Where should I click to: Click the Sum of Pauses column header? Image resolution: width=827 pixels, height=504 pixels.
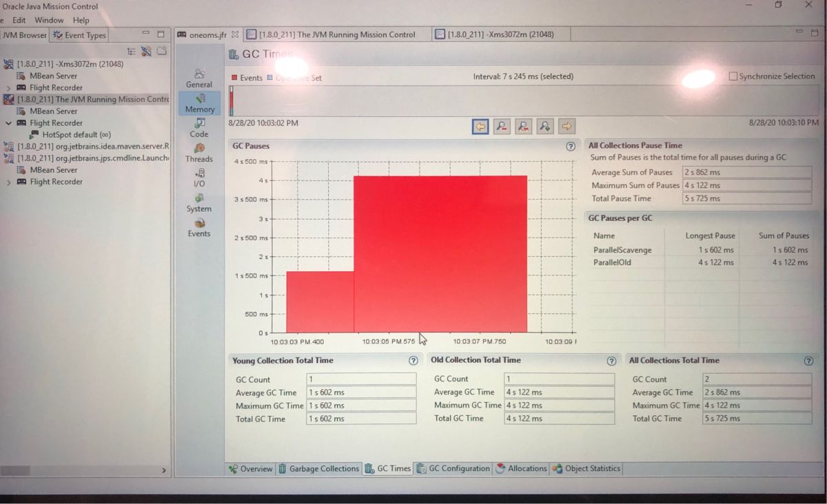784,235
